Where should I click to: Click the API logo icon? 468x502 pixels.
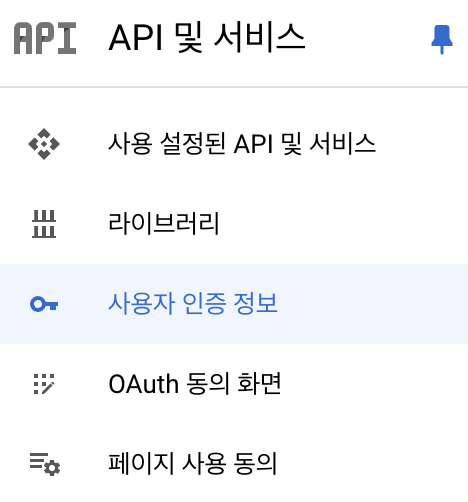pos(45,38)
